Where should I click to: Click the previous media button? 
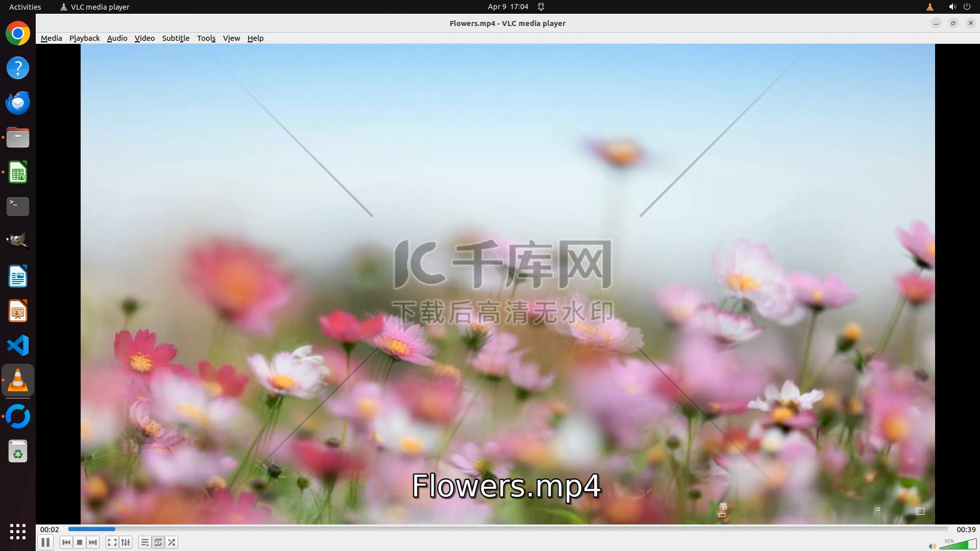click(x=66, y=542)
